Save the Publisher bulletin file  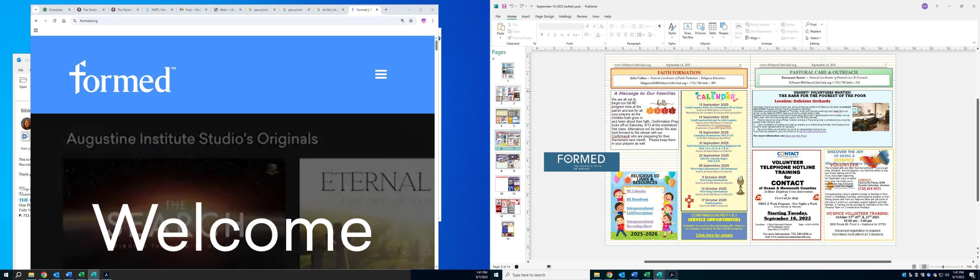coord(504,6)
